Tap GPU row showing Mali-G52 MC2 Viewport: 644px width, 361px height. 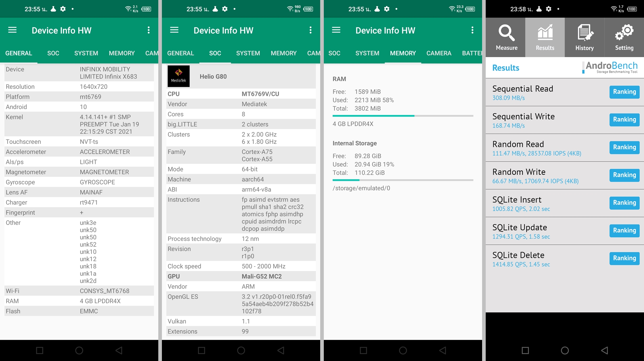(241, 277)
